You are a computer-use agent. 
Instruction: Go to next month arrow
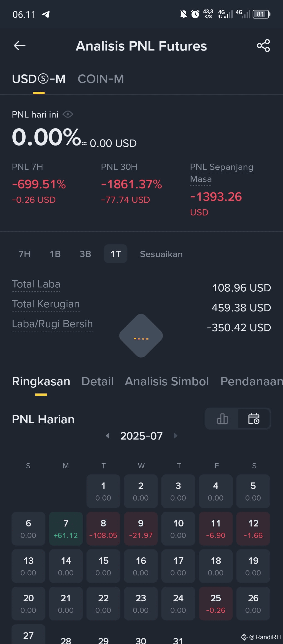176,436
